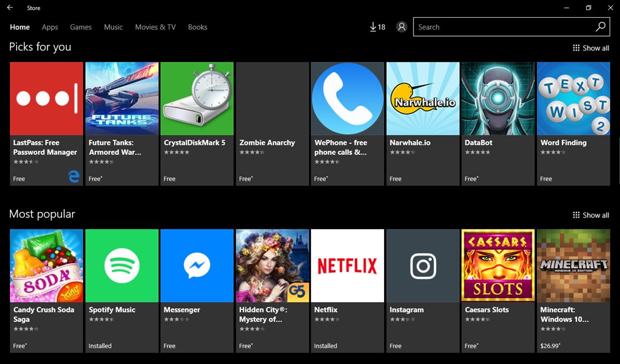Open Candy Crush Soda Saga
Screen dimensions: 620x364
(x=46, y=266)
